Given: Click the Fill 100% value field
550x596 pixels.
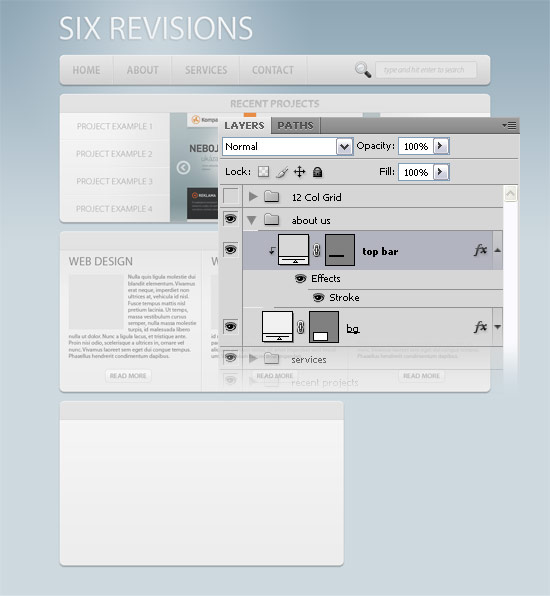Looking at the screenshot, I should point(416,172).
